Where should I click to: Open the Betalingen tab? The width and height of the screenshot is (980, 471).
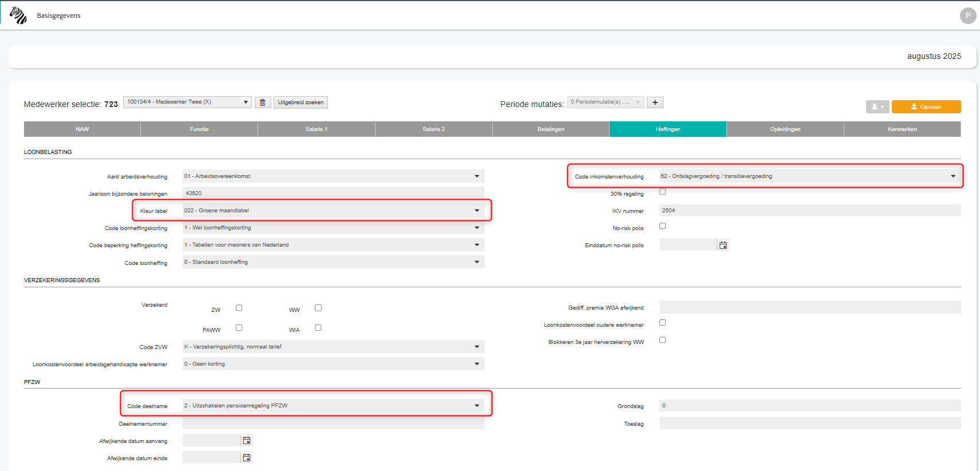tap(551, 129)
